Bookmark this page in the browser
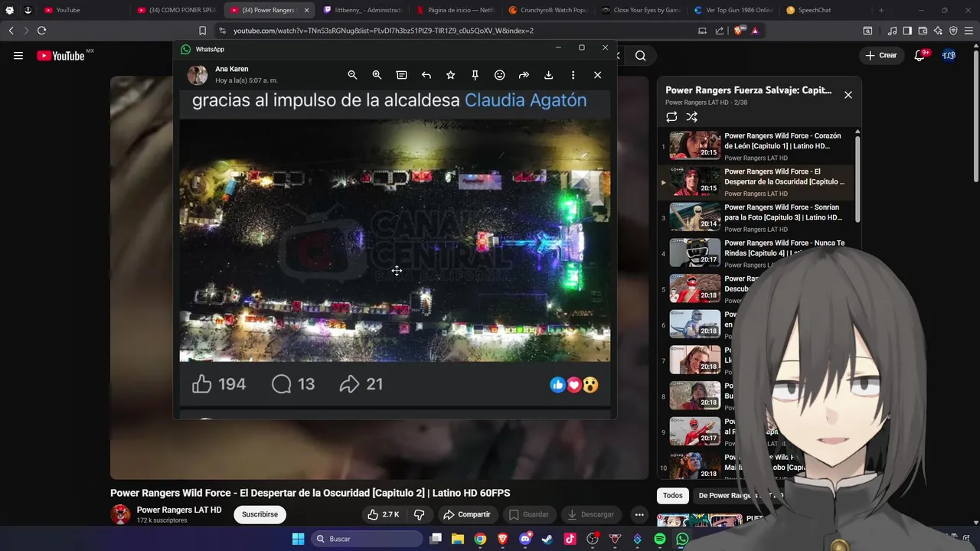Screen dimensions: 980x551 202,31
